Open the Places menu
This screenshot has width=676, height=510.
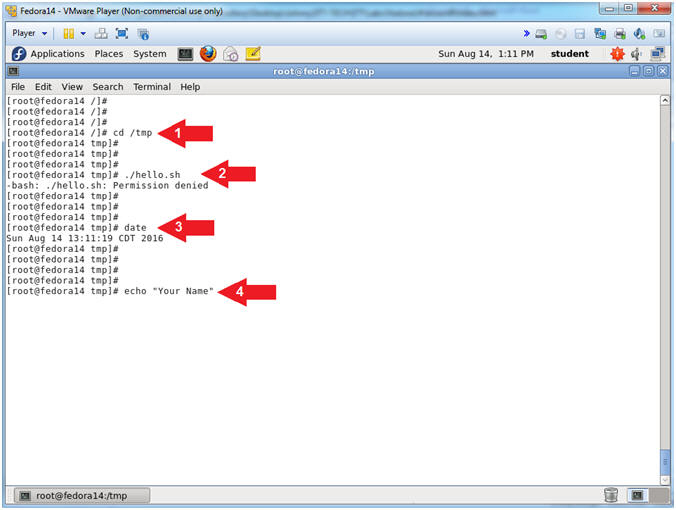point(109,54)
